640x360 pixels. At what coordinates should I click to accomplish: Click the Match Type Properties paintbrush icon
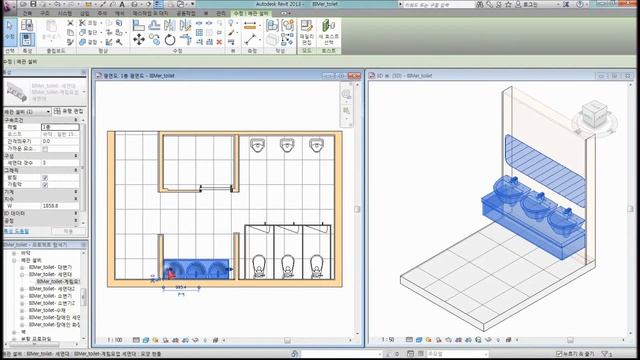tap(70, 42)
